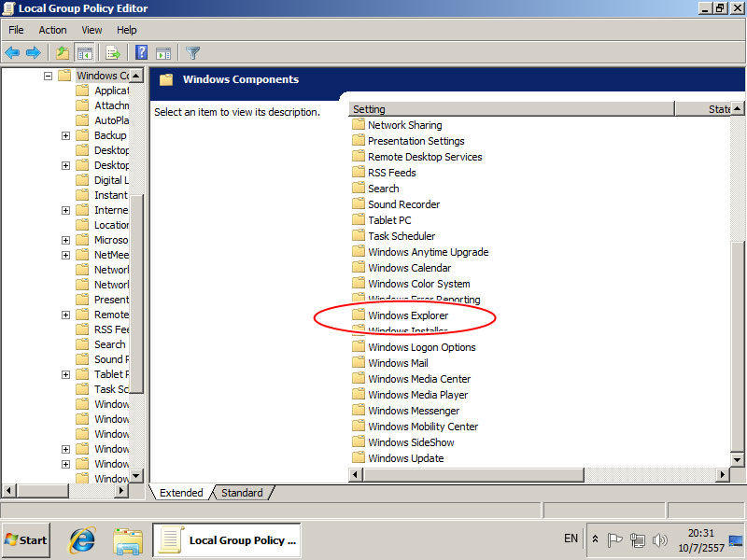Go up one level with folder icon
Image resolution: width=747 pixels, height=560 pixels.
tap(63, 53)
